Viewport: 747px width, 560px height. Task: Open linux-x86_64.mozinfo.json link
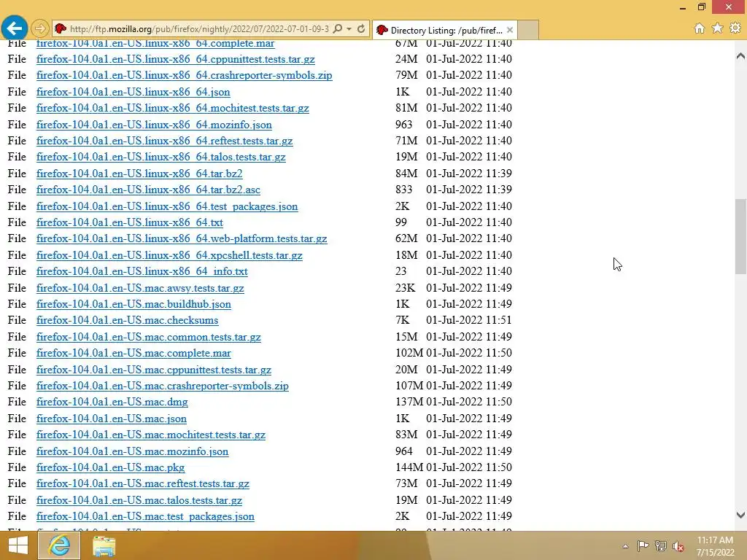154,125
